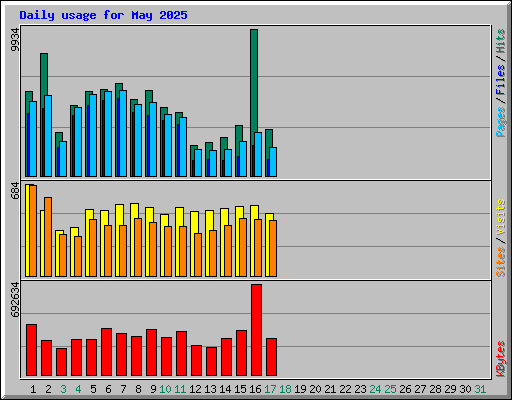Click the Files legend label
Image resolution: width=512 pixels, height=400 pixels.
coord(501,80)
